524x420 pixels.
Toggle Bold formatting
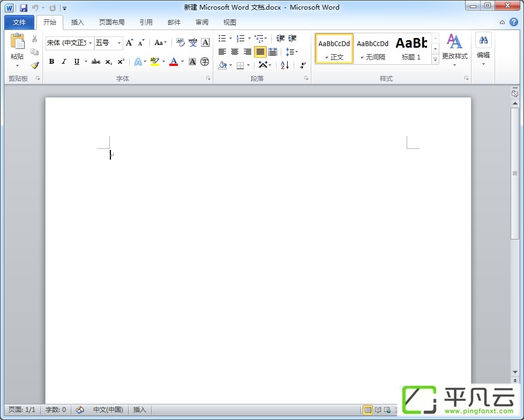(x=51, y=62)
